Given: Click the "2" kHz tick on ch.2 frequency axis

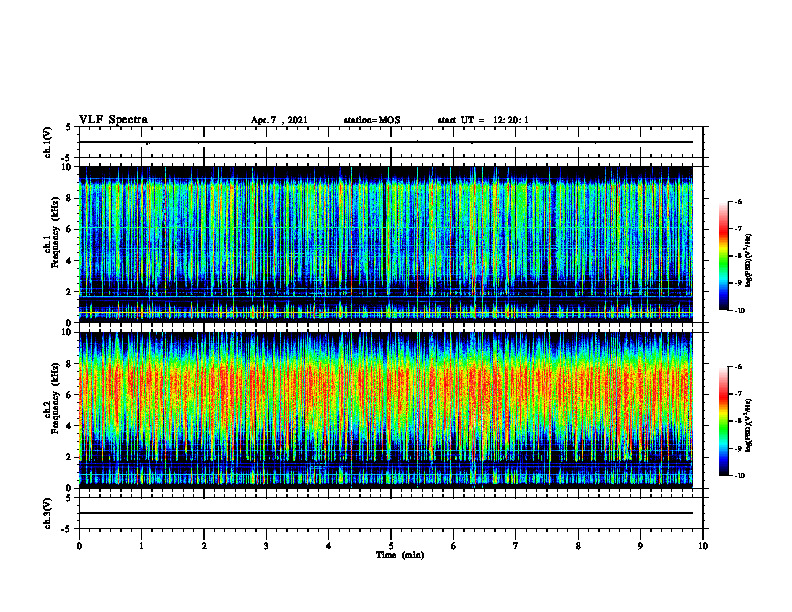Looking at the screenshot, I should point(70,457).
